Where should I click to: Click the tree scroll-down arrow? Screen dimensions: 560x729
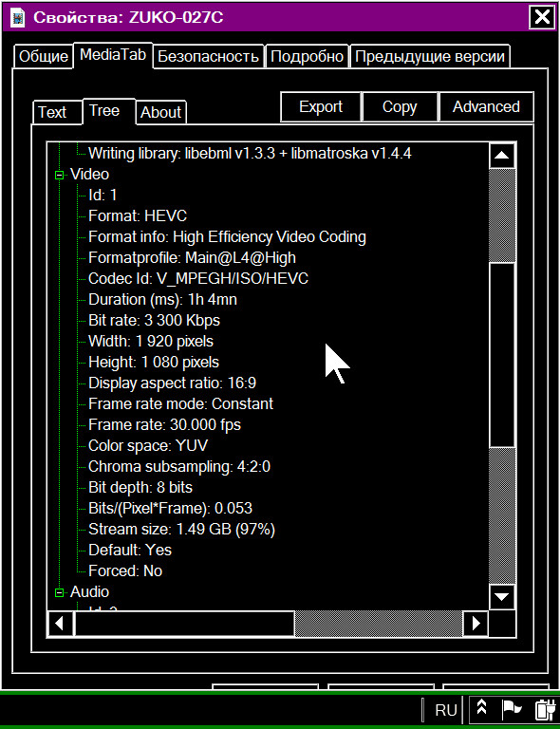pos(502,596)
